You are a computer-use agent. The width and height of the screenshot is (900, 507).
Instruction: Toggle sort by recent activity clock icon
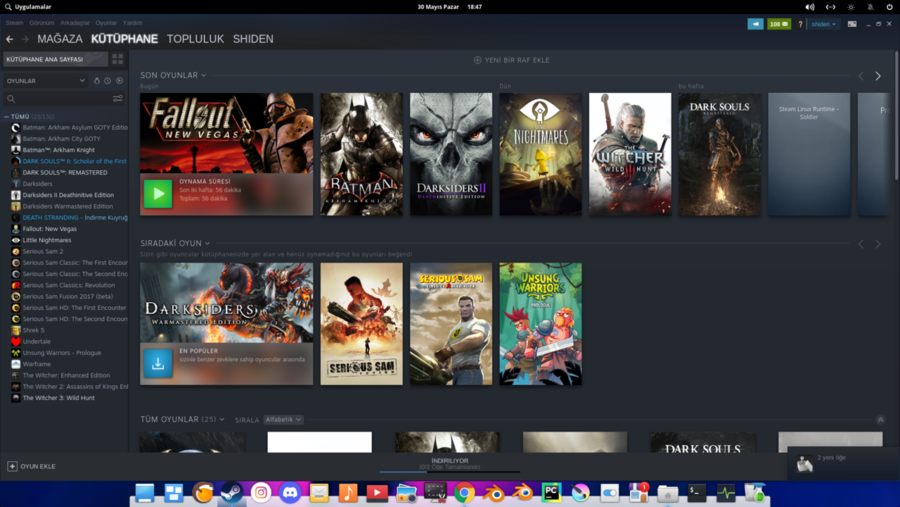(x=107, y=81)
